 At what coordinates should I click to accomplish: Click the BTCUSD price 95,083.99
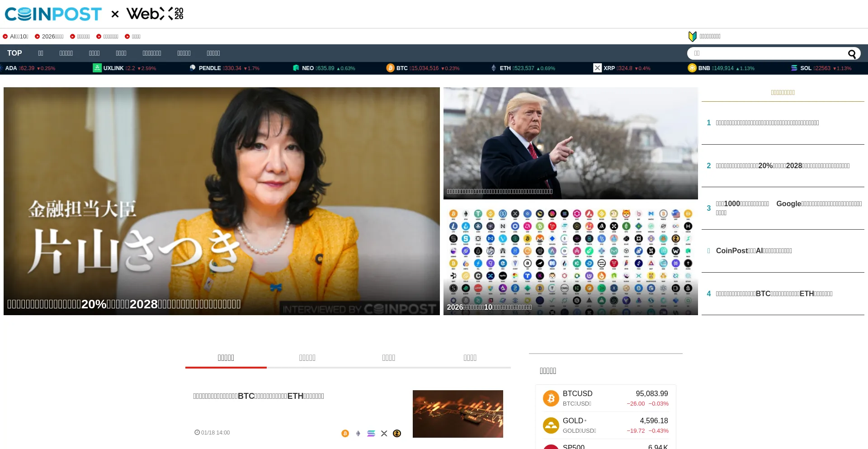pos(651,394)
